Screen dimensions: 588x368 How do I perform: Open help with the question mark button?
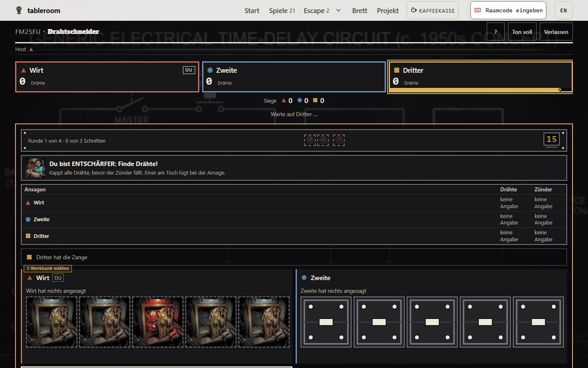click(496, 31)
